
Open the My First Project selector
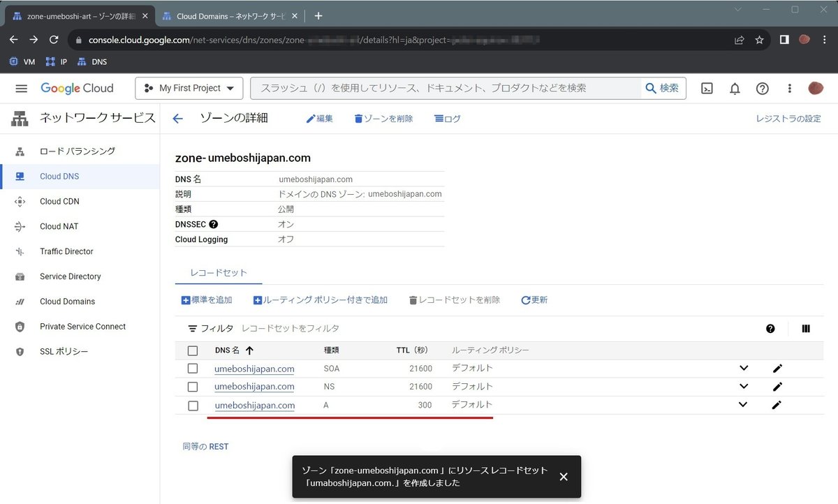pos(189,88)
